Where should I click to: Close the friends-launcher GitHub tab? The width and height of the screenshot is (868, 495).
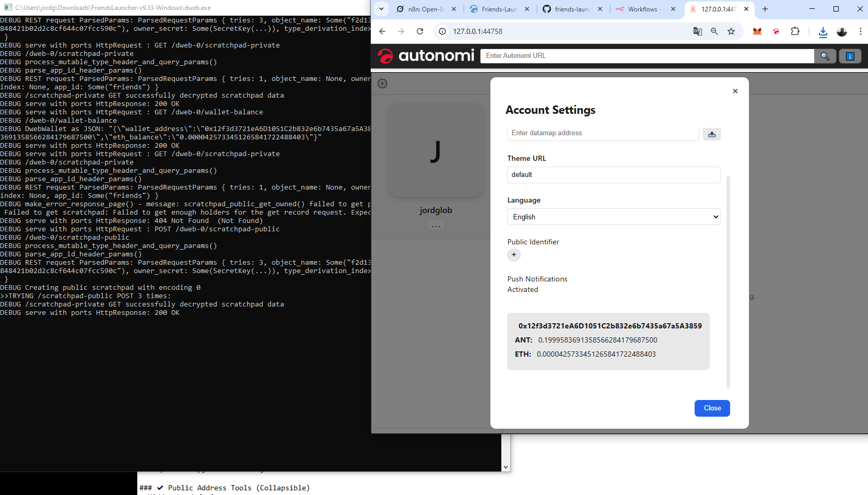pyautogui.click(x=600, y=9)
